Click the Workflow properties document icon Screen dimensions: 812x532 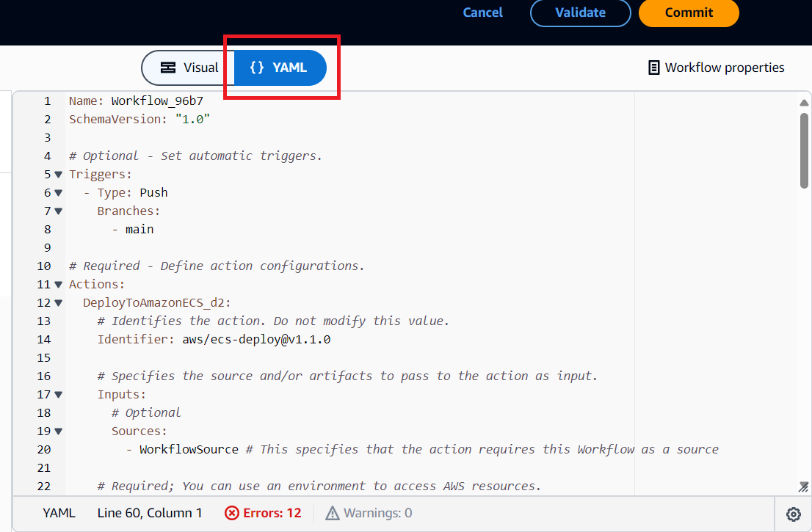click(x=654, y=68)
